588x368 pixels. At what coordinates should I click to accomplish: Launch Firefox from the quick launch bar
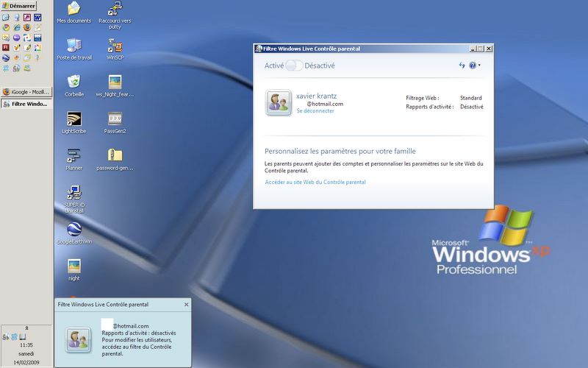click(27, 27)
